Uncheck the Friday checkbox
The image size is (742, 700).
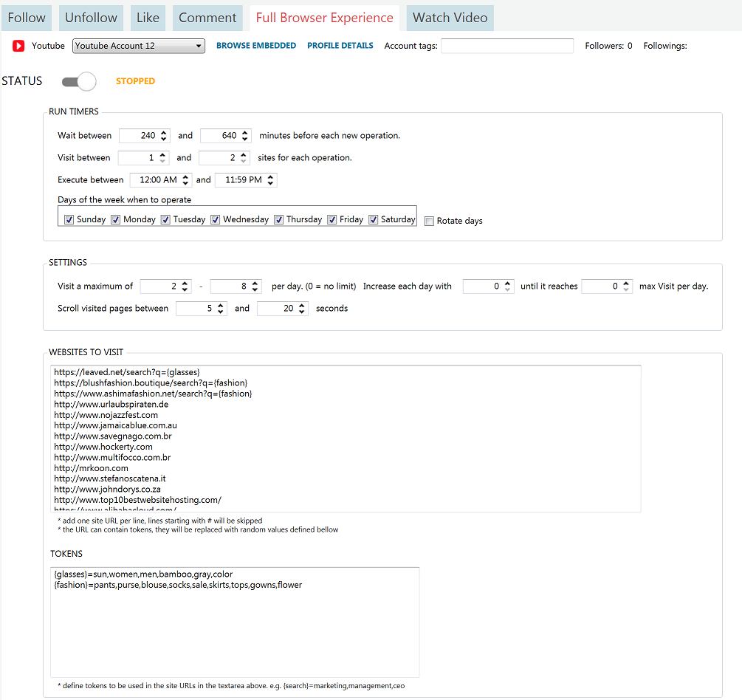coord(332,219)
